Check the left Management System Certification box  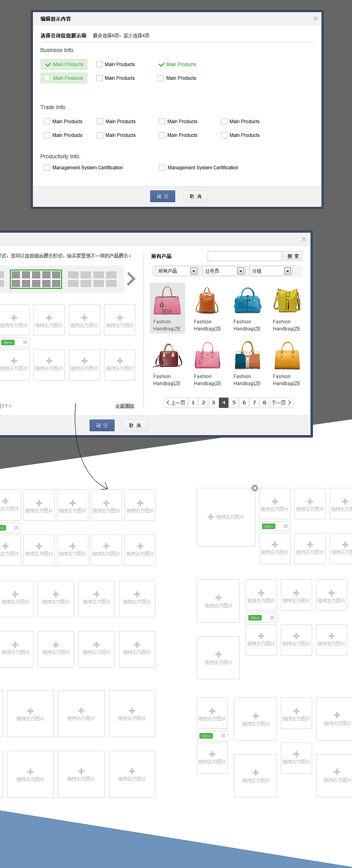coord(47,168)
